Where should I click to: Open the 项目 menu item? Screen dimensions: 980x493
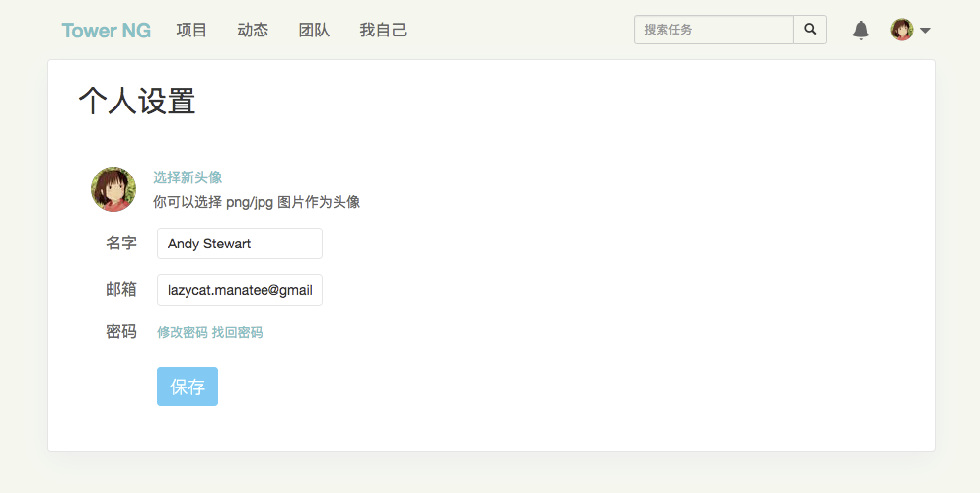pyautogui.click(x=191, y=31)
